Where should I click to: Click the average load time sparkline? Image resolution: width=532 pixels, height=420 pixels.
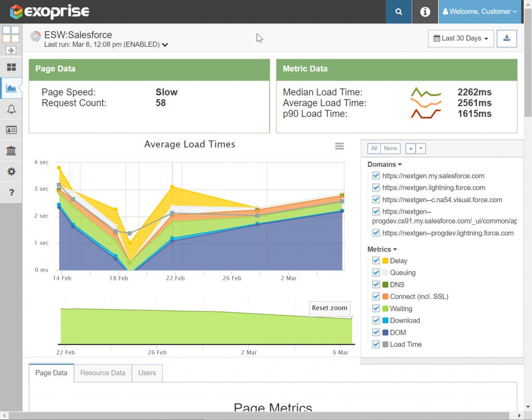(426, 102)
